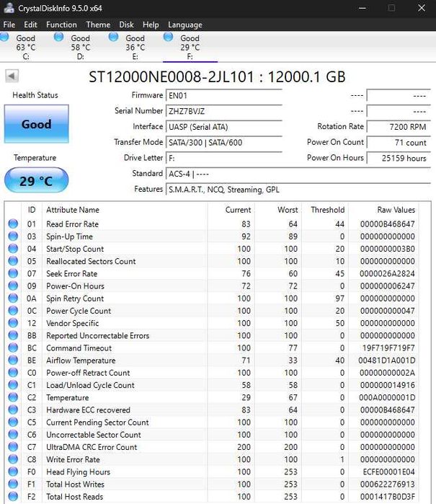Click the Standard field ACS-4
This screenshot has height=504, width=436.
click(x=298, y=174)
